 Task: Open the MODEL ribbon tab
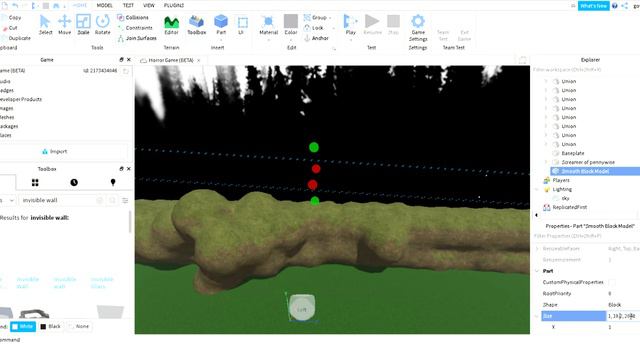[x=104, y=5]
